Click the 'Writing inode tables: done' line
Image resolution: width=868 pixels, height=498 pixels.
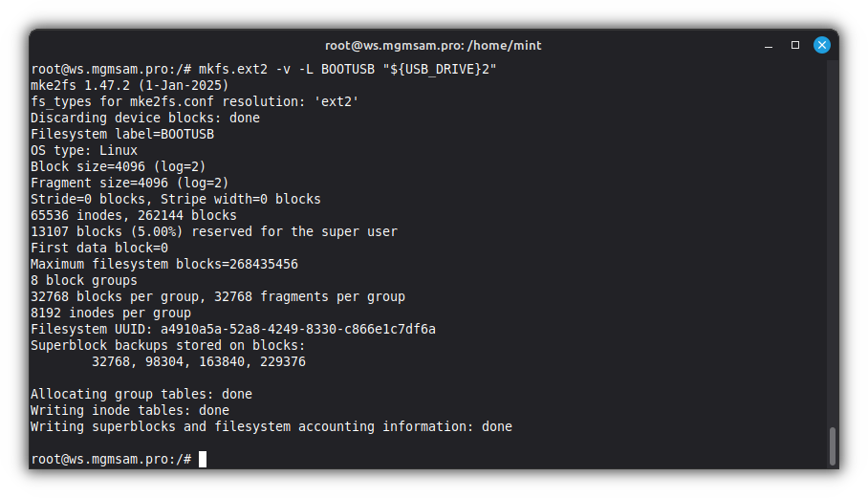(130, 411)
